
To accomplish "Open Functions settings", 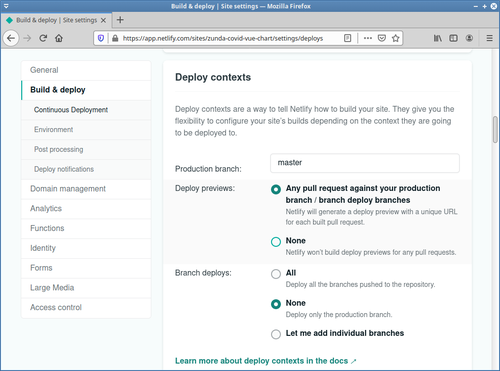I will 86,228.
